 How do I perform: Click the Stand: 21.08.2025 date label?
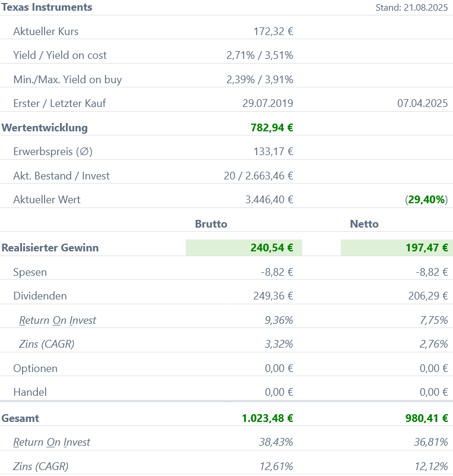[411, 8]
